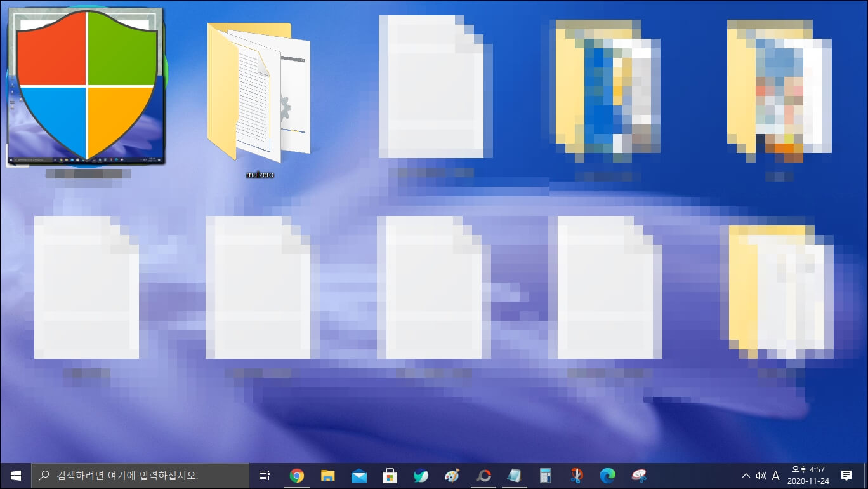Select the malzero folder icon
Screen dimensions: 868x489
[259, 92]
